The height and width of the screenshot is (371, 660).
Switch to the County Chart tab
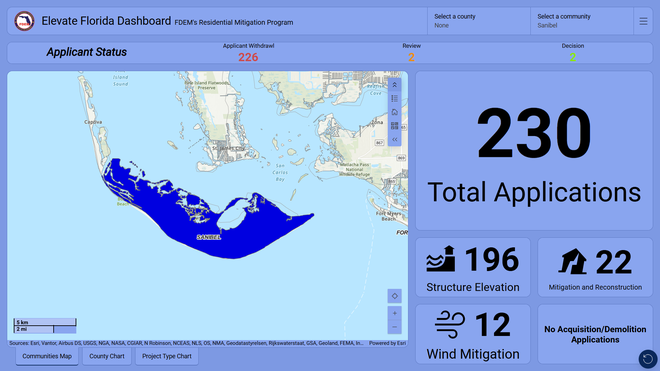click(107, 356)
